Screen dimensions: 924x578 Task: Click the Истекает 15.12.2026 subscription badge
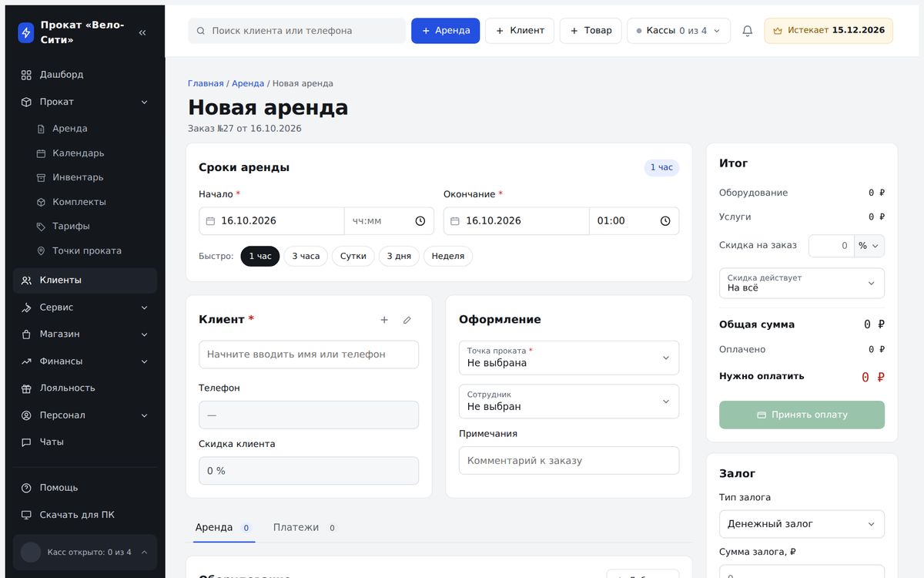(829, 31)
